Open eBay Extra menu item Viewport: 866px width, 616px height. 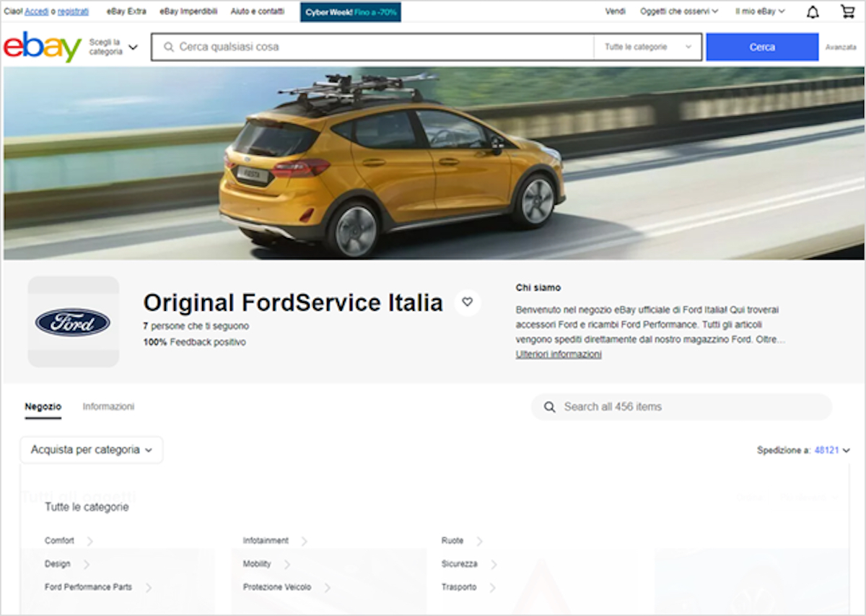[x=126, y=12]
